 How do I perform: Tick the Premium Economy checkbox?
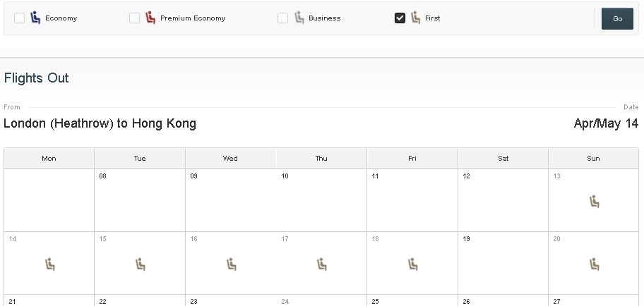click(134, 18)
